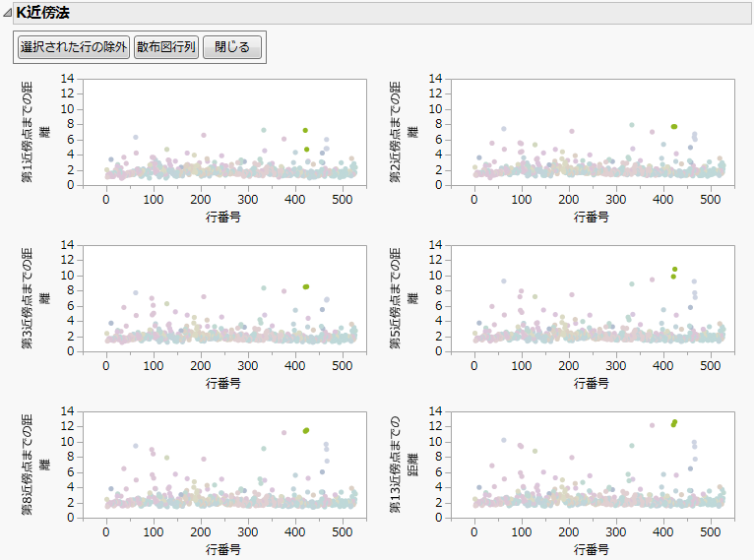Click 行番号 x-axis label under 第13近傍点 plot
754x560 pixels.
(x=592, y=549)
